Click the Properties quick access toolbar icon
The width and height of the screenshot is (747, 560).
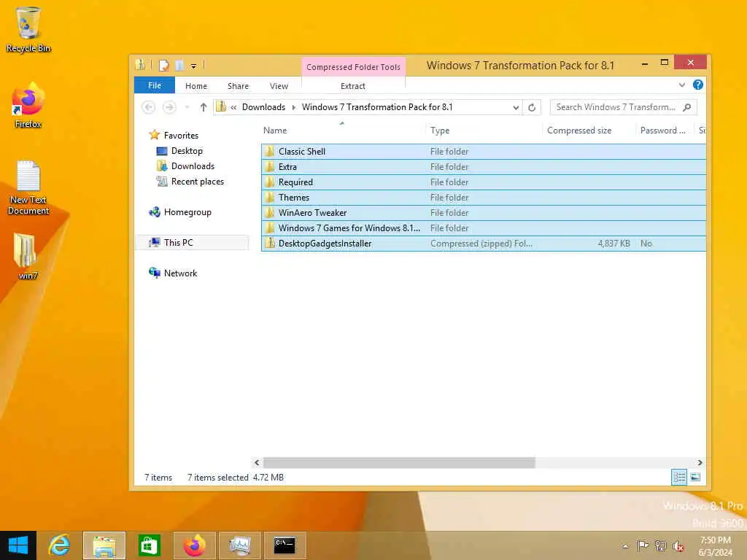[163, 65]
